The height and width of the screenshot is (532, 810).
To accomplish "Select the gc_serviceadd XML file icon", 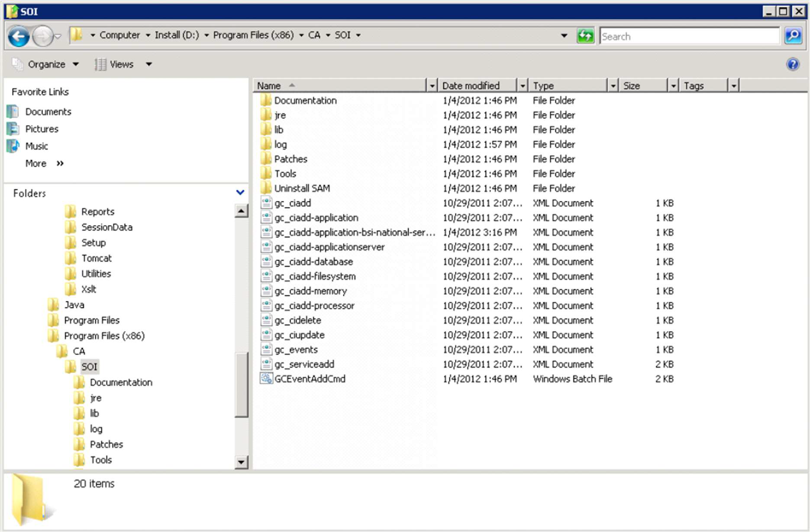I will coord(266,364).
